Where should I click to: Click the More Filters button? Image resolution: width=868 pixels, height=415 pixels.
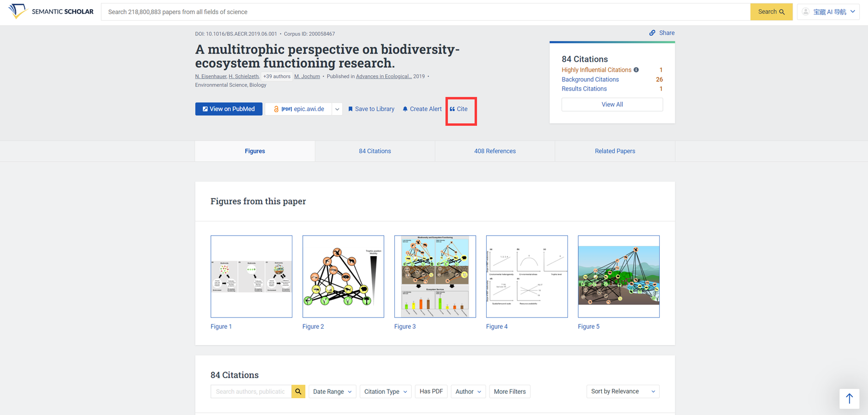click(x=510, y=392)
